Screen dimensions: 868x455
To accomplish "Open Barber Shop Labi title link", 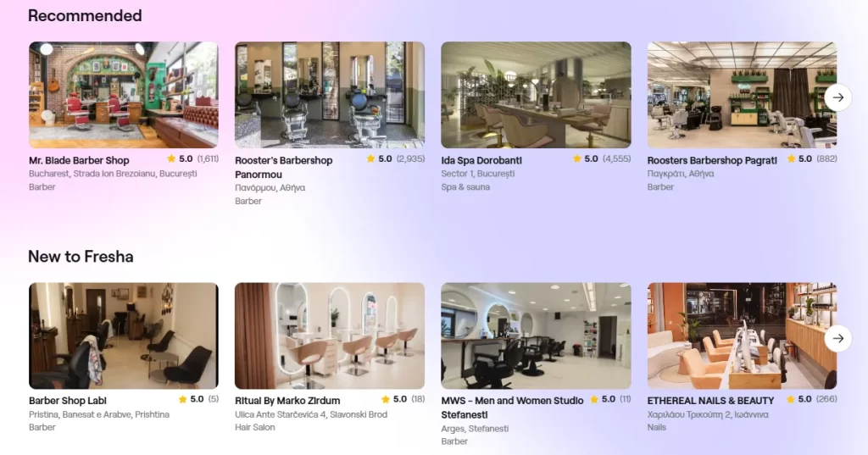I will pos(68,401).
